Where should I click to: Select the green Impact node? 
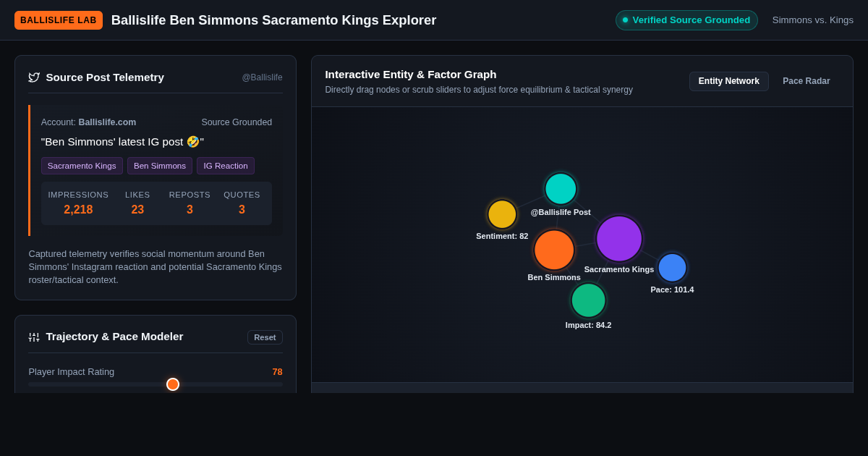tap(588, 300)
